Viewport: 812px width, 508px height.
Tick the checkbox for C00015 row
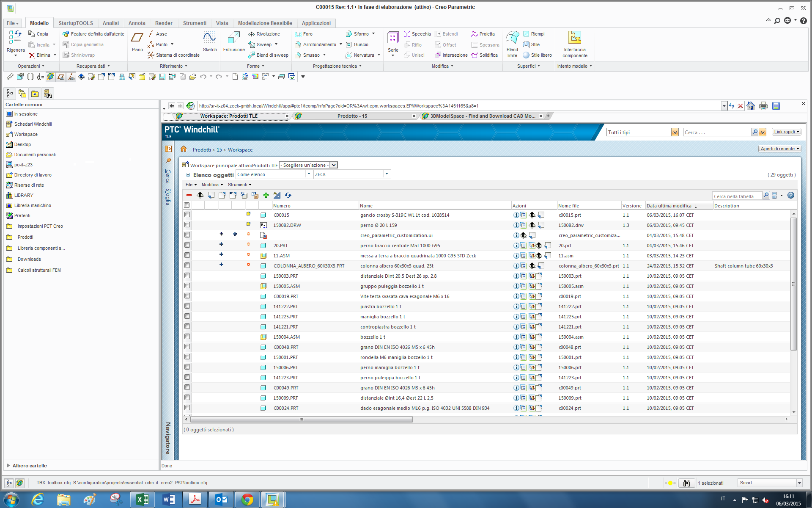187,215
